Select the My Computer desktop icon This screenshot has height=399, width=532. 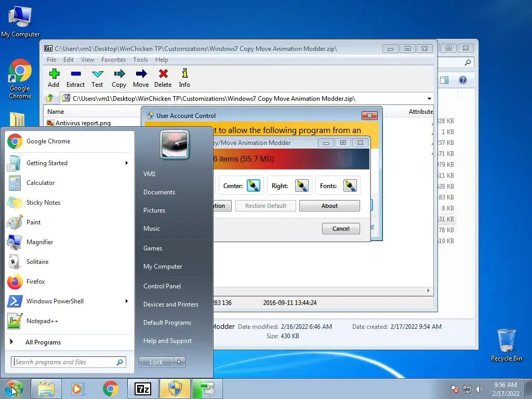click(x=20, y=21)
